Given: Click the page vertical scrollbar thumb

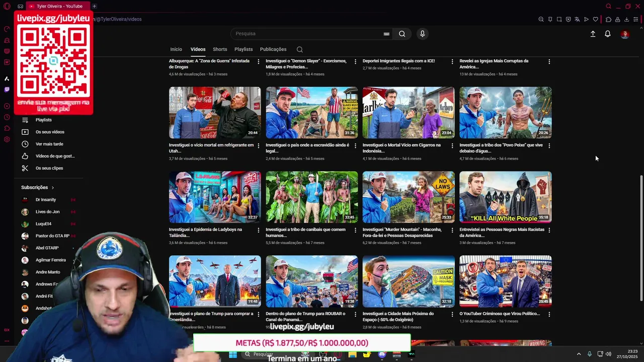Looking at the screenshot, I should point(641,238).
